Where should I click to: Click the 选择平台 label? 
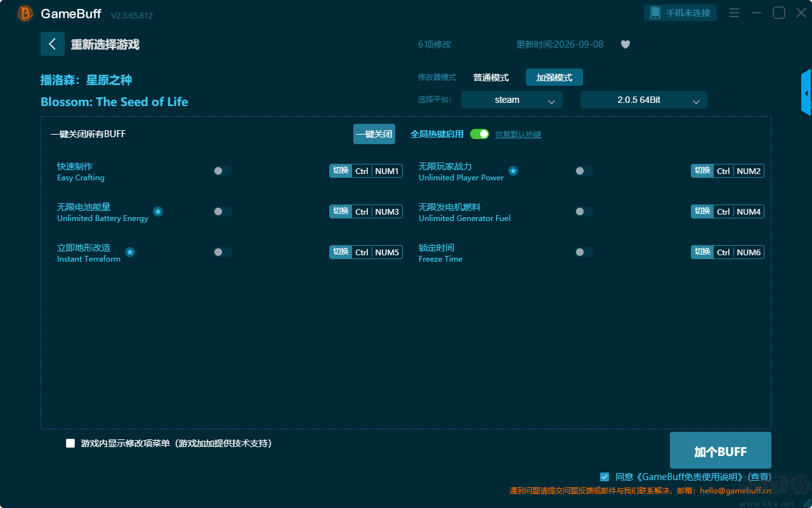(x=435, y=100)
